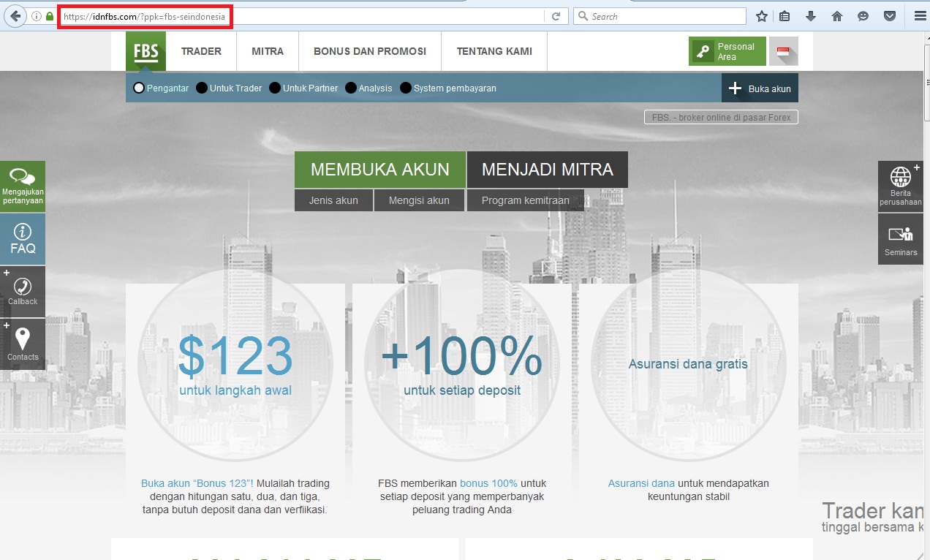Click the Program kemitraan button

(526, 200)
